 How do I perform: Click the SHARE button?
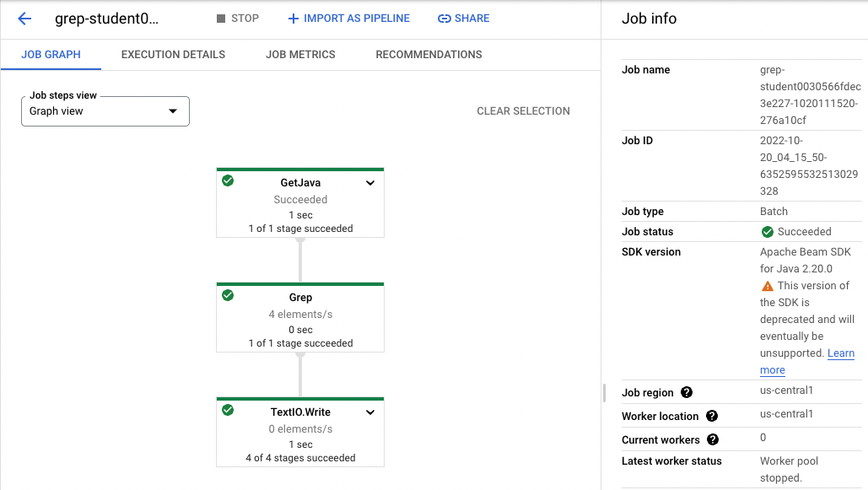(x=463, y=19)
